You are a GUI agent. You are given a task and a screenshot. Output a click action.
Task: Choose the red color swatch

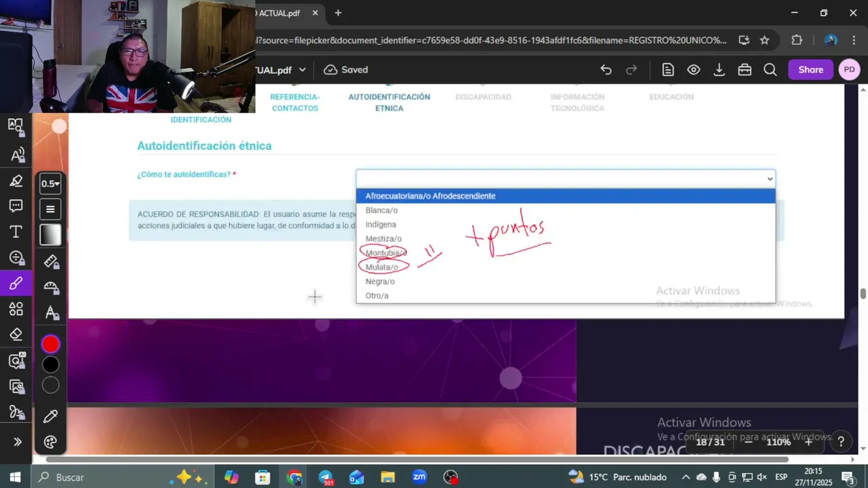[x=50, y=344]
